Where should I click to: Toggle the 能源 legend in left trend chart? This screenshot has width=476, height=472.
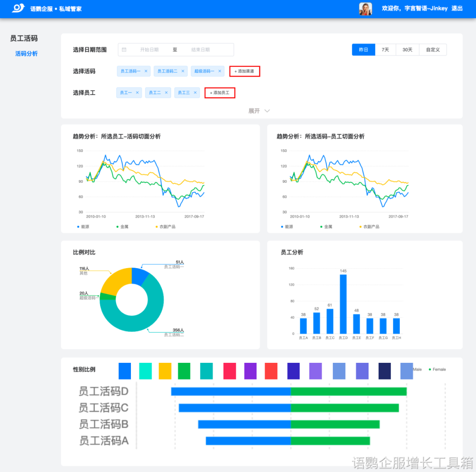point(83,227)
